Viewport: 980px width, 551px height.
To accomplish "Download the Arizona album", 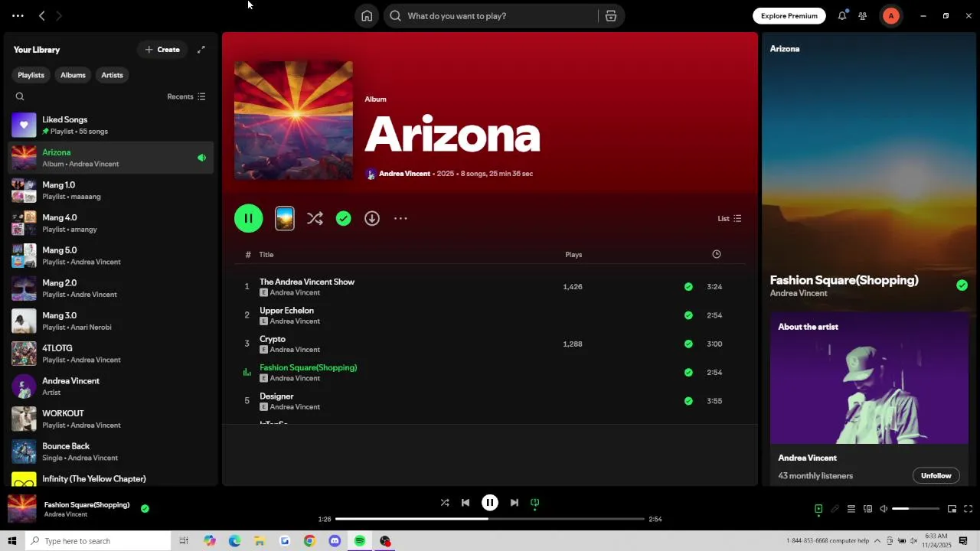I will [x=372, y=219].
